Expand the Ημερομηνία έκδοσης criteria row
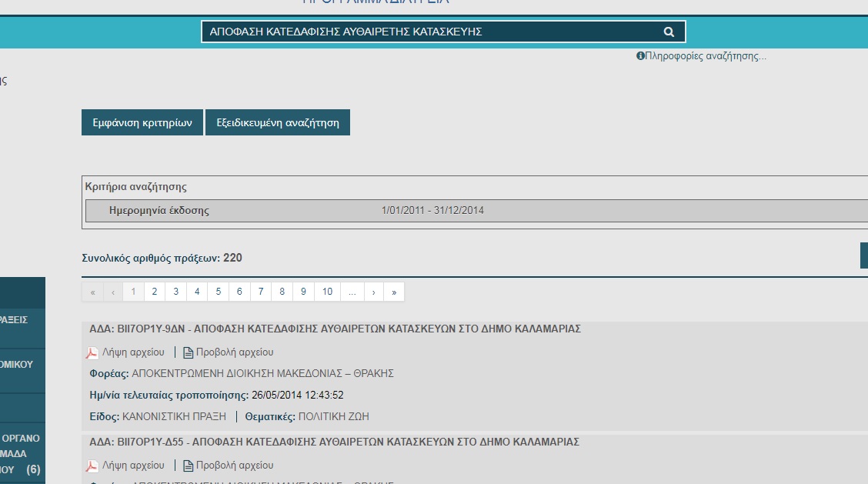 click(x=159, y=211)
